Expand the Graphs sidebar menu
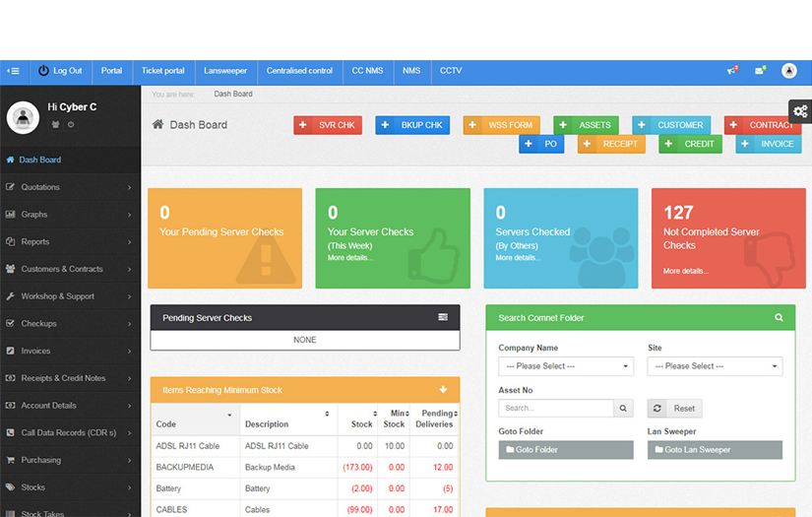812x517 pixels. (x=71, y=215)
